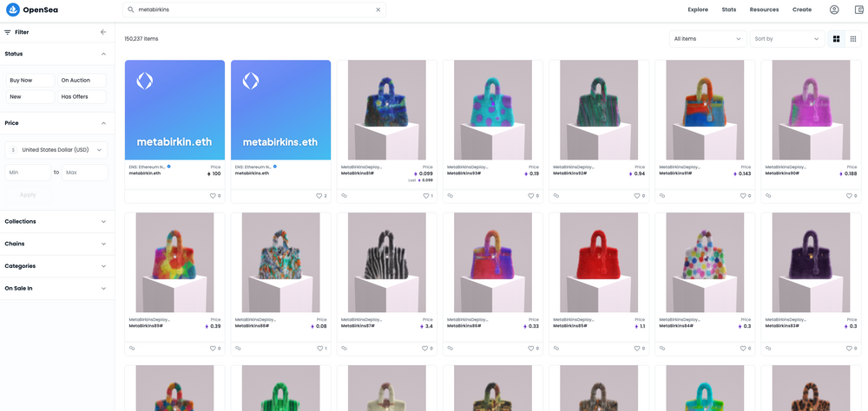Viewport: 868px width, 411px height.
Task: Open the Create page
Action: pos(802,10)
